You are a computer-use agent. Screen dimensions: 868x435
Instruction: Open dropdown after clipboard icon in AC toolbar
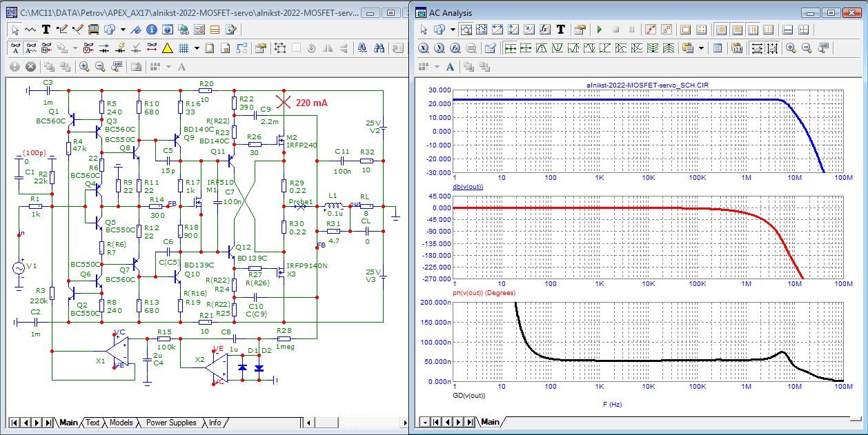[x=701, y=48]
